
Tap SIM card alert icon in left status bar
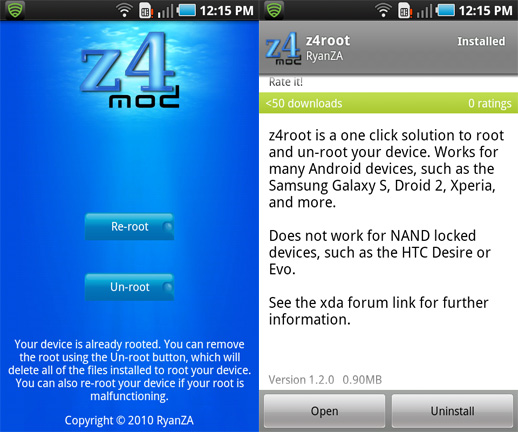click(x=146, y=11)
